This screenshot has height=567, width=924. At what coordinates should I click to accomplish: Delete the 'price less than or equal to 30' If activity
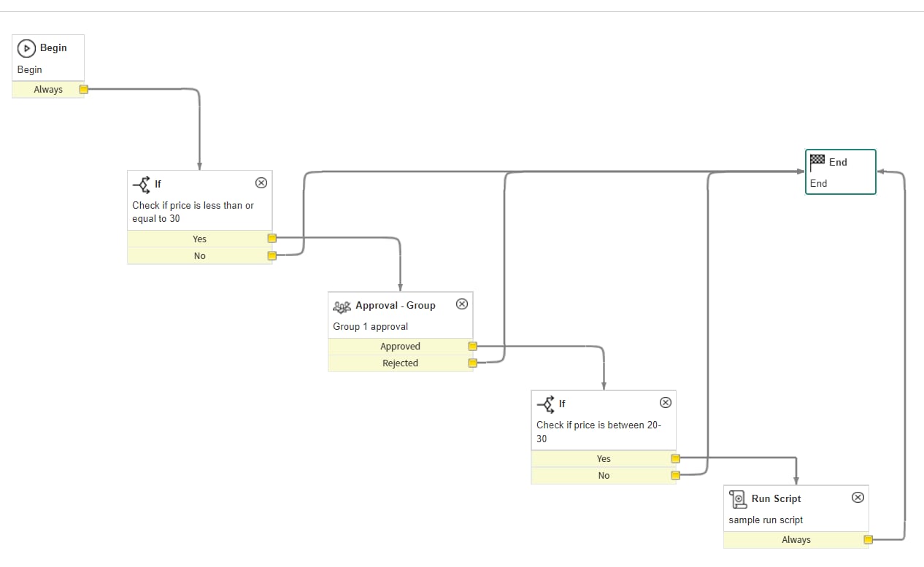tap(261, 182)
